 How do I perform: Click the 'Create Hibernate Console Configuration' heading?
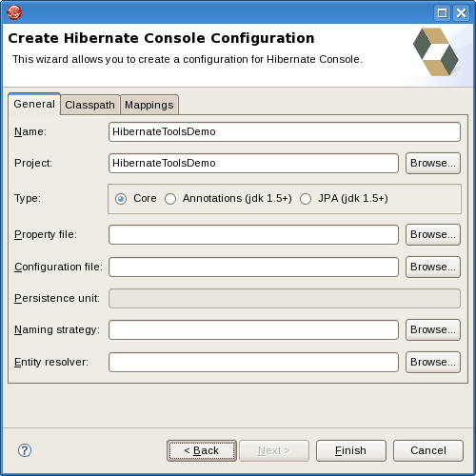click(x=161, y=38)
